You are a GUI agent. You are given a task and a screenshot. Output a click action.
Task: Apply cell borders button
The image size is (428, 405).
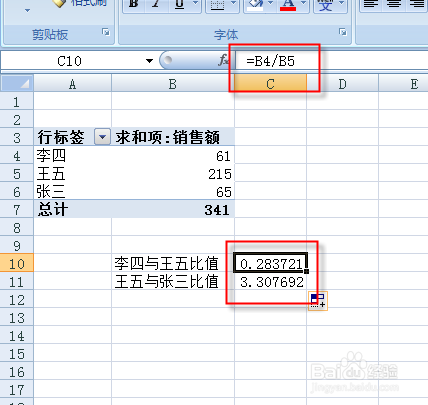click(x=217, y=5)
